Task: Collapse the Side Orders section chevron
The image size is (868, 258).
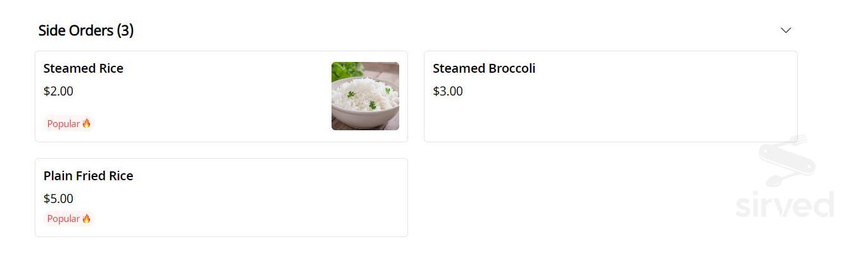Action: (x=786, y=30)
